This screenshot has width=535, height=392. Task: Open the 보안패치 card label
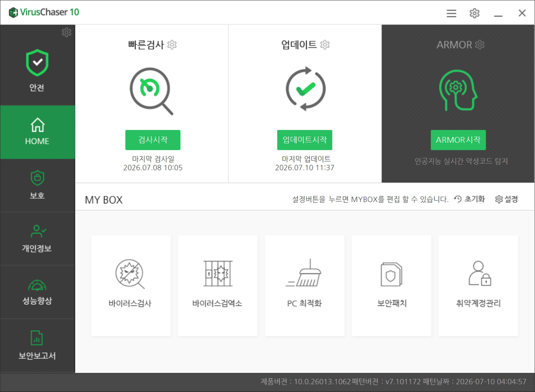[x=392, y=304]
